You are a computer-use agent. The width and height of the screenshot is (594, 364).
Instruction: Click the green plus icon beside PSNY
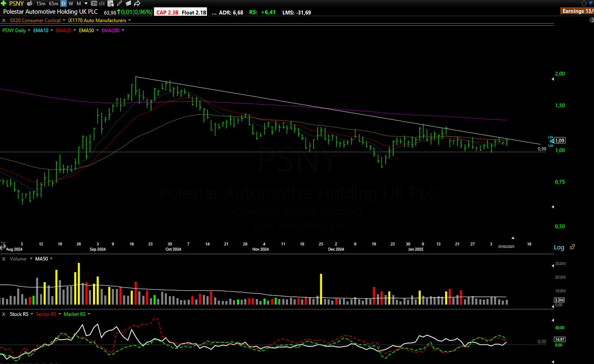pyautogui.click(x=4, y=3)
